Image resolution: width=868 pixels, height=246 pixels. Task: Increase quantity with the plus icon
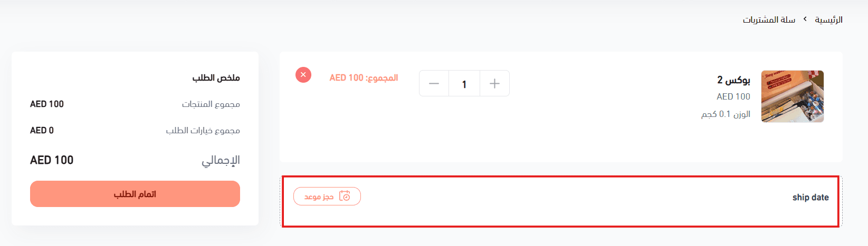click(x=494, y=83)
